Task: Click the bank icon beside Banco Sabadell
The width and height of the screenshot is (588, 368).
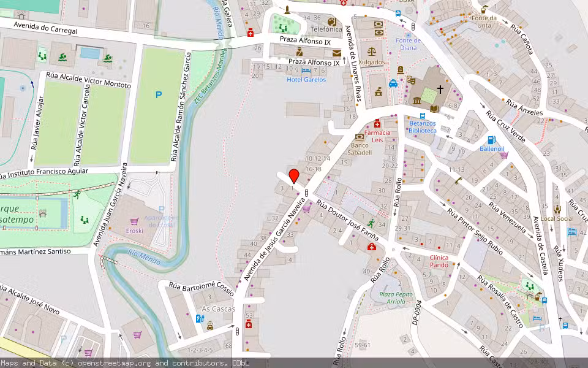Action: coord(360,137)
